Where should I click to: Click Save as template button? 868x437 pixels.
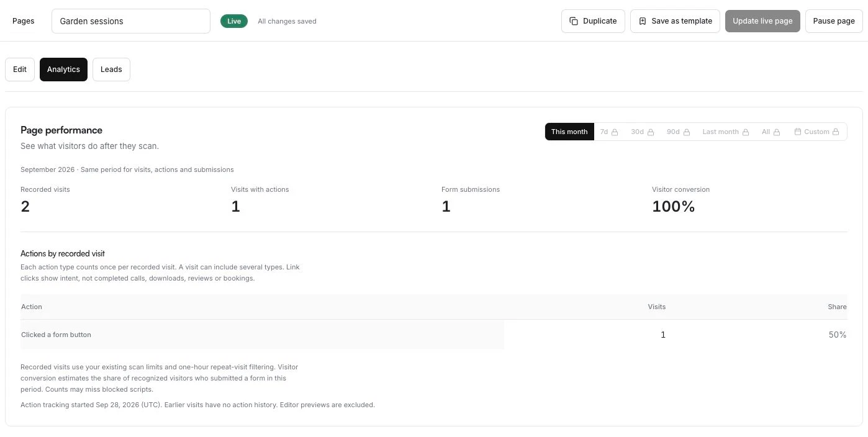pyautogui.click(x=675, y=21)
